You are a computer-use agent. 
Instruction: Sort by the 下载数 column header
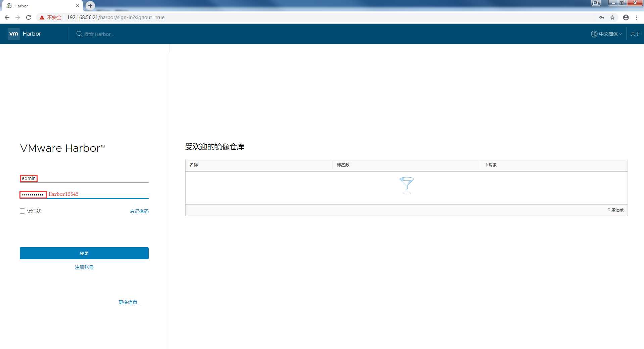[x=490, y=165]
